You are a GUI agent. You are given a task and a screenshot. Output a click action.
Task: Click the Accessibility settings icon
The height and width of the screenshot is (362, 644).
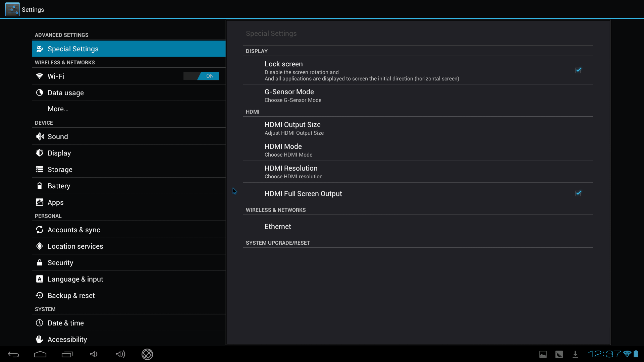point(39,339)
